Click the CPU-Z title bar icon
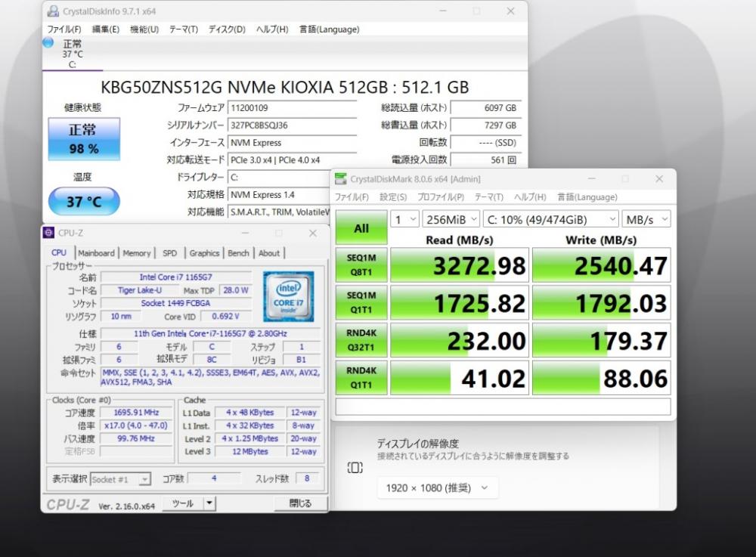Screen dimensions: 756x557 (x=48, y=233)
